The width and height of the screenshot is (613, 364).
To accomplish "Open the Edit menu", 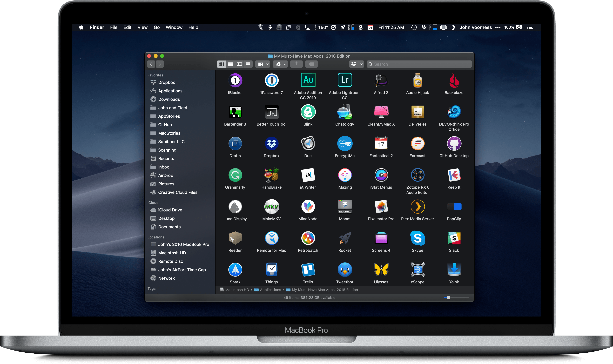I will click(127, 27).
